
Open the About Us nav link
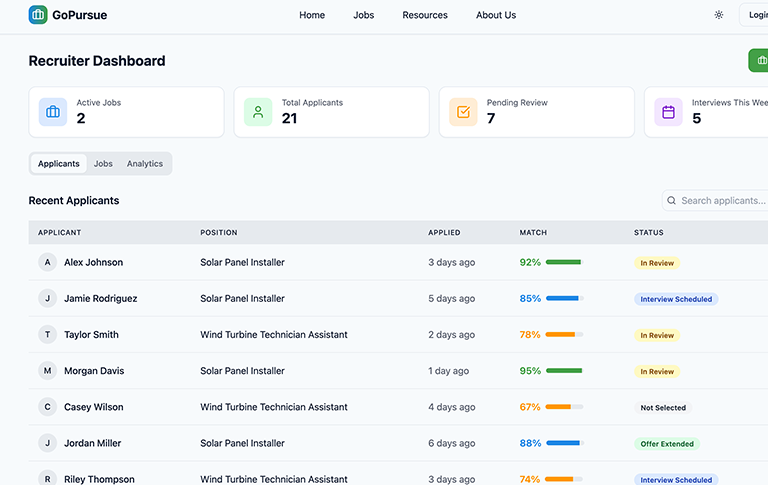coord(496,15)
